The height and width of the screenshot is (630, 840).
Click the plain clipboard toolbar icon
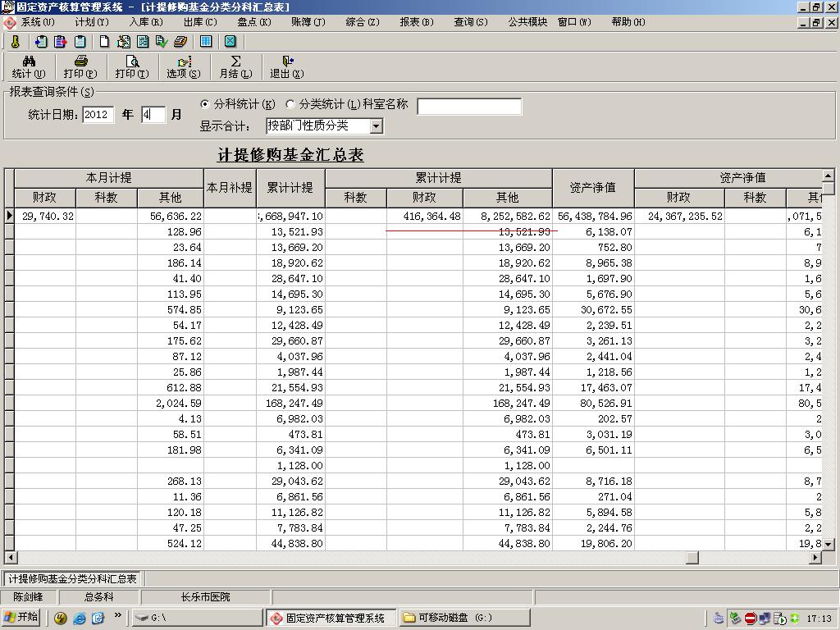(80, 41)
